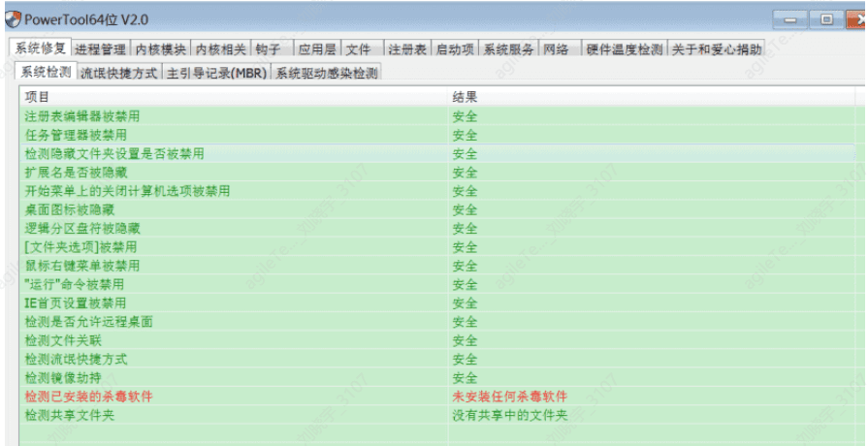This screenshot has width=868, height=446.
Task: Select the 流氓快捷方式 sub-tab
Action: (x=118, y=73)
